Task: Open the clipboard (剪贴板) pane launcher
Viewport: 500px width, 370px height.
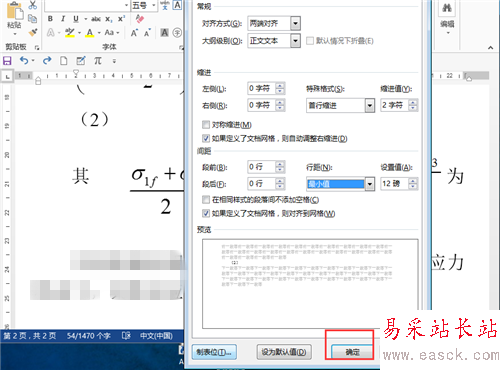Action: click(x=37, y=47)
